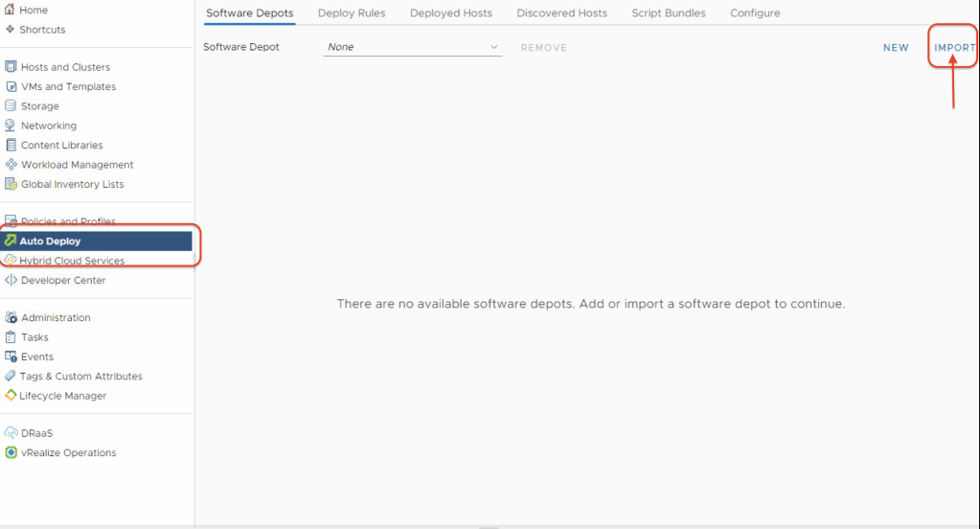Screen dimensions: 980x529
Task: Click the Auto Deploy icon
Action: (10, 241)
